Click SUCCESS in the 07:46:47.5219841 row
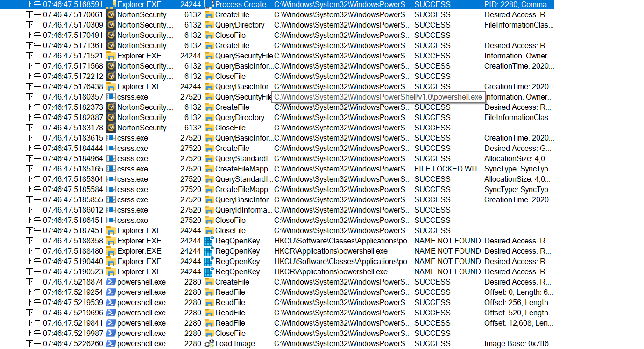The height and width of the screenshot is (349, 644). [432, 323]
